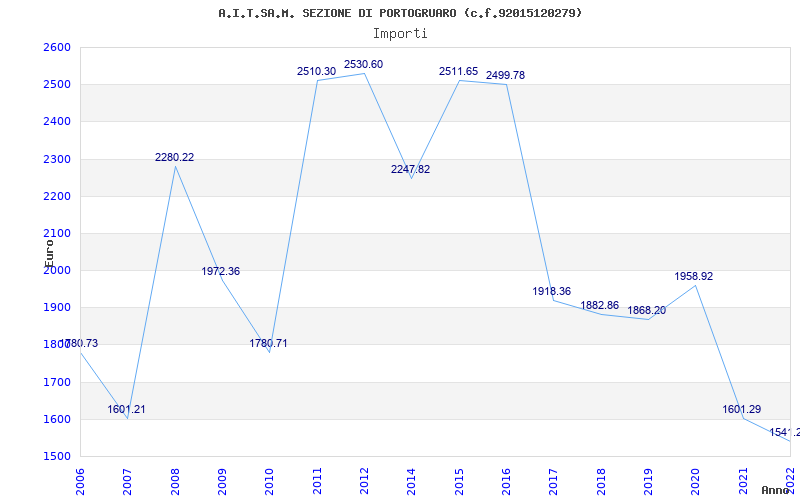Image resolution: width=800 pixels, height=500 pixels.
Task: Click the 2530.60 data label
Action: (x=363, y=64)
